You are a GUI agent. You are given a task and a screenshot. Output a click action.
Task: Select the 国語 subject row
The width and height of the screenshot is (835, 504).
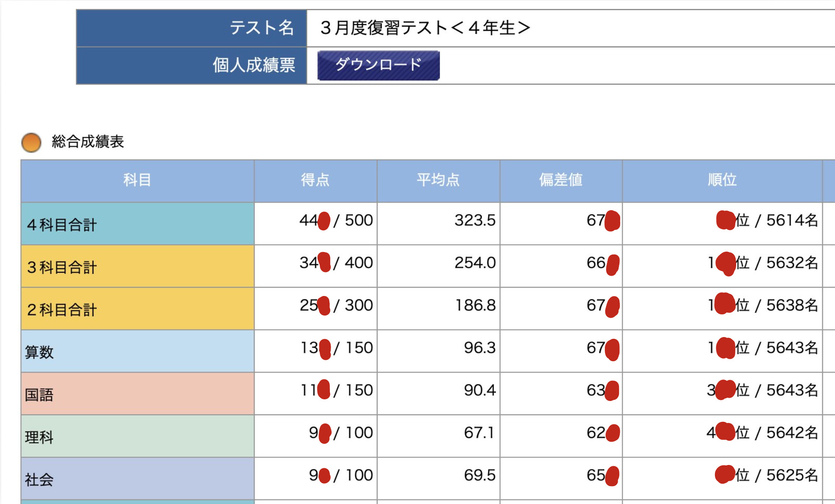pyautogui.click(x=39, y=394)
